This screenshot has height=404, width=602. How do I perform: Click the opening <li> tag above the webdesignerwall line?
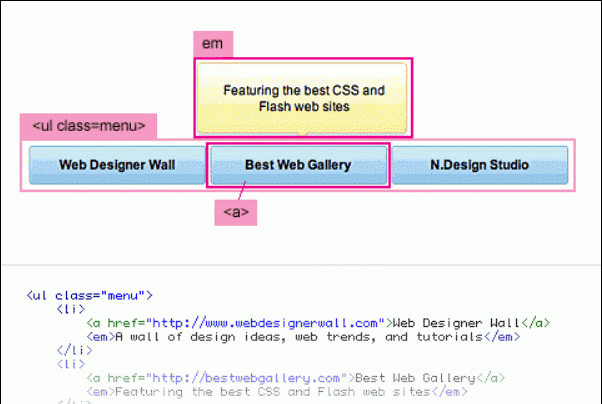pos(71,309)
